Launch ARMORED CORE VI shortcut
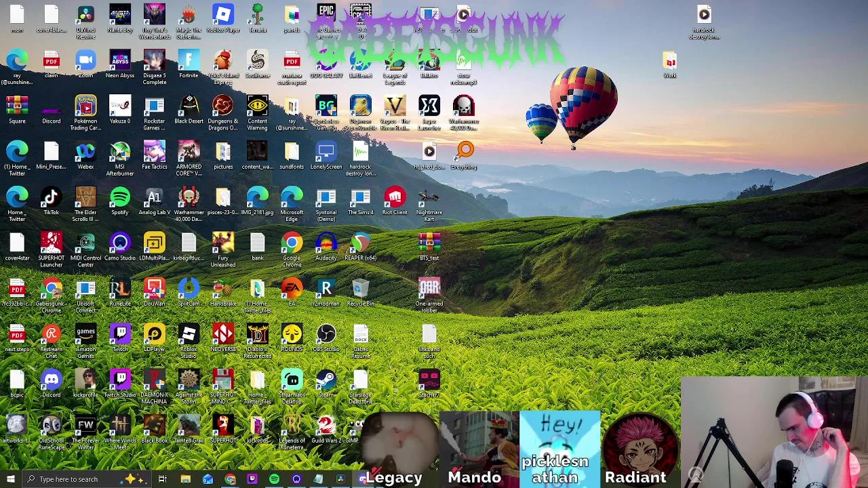 pyautogui.click(x=189, y=159)
